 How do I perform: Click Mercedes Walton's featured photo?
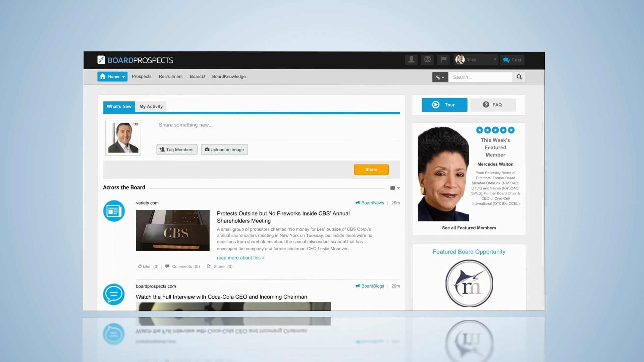(443, 174)
